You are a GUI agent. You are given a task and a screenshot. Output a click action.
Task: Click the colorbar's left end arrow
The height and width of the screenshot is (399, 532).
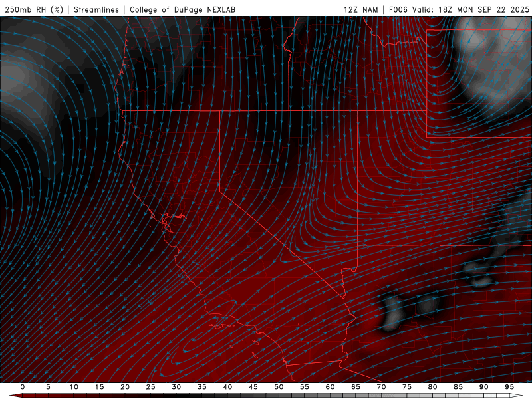click(x=15, y=396)
